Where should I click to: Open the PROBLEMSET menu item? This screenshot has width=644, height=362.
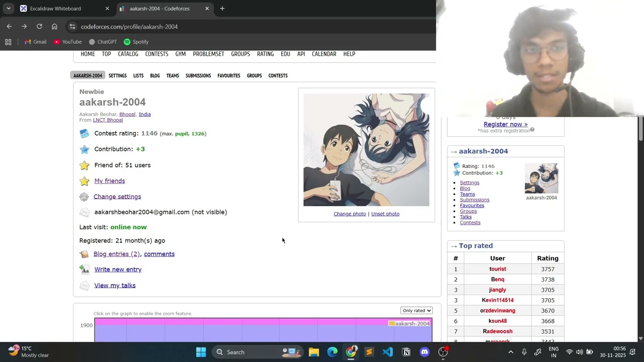click(208, 54)
